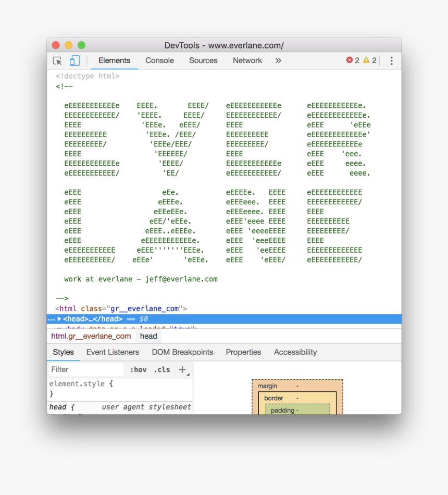
Task: Switch to the Console panel
Action: (159, 60)
